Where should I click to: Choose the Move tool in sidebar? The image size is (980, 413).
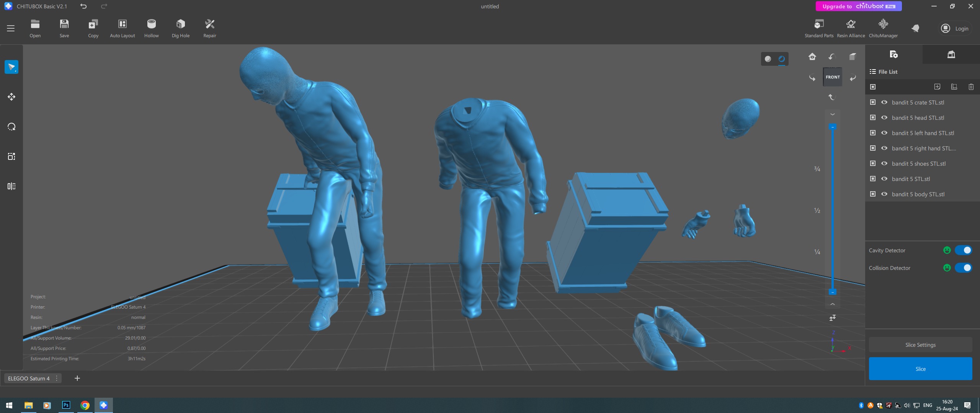[x=11, y=97]
